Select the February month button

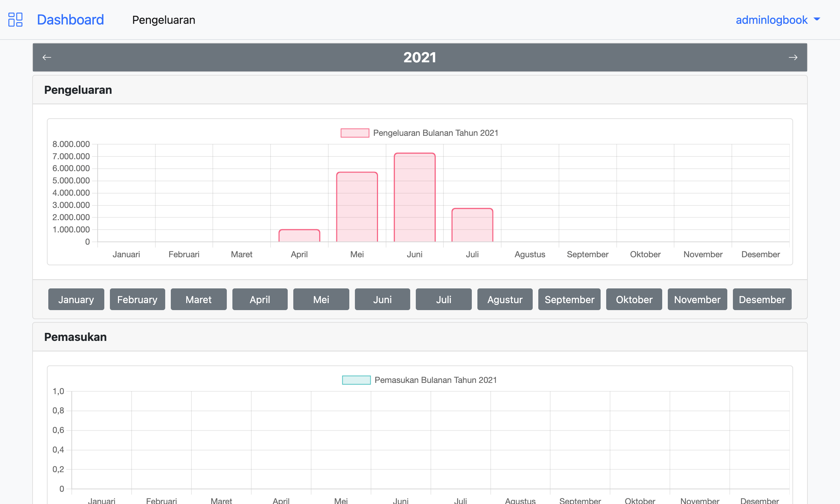coord(137,300)
